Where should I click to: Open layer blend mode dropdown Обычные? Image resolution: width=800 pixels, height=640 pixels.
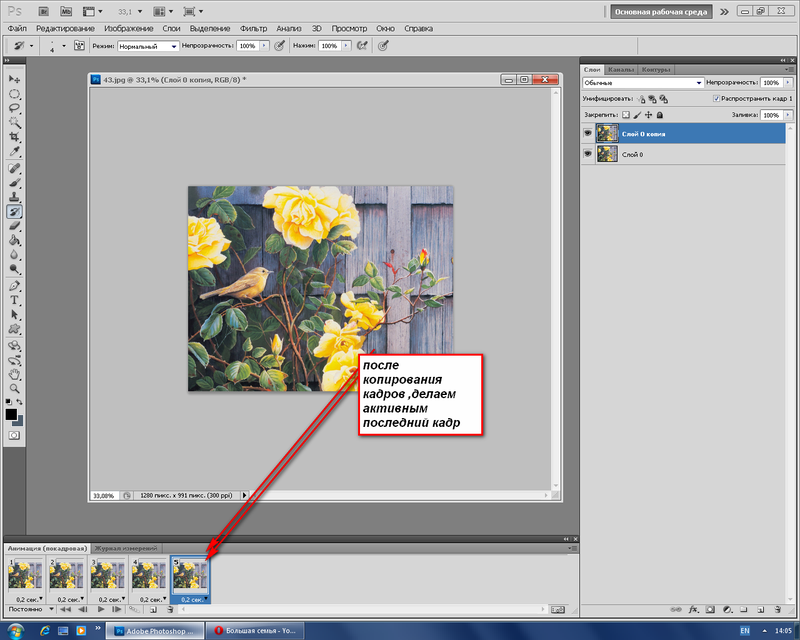tap(643, 83)
